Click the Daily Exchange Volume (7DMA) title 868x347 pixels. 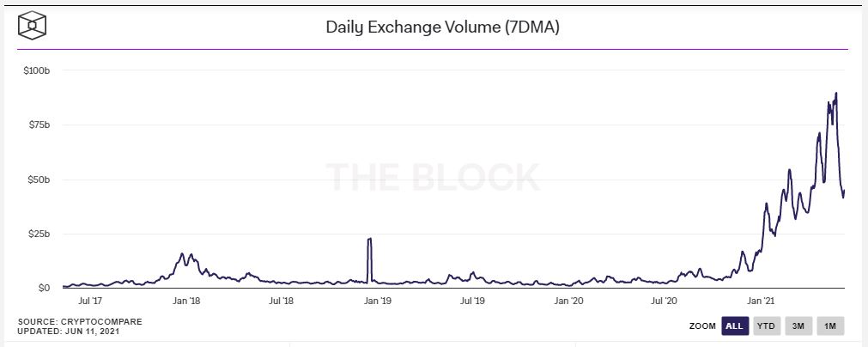pos(442,27)
